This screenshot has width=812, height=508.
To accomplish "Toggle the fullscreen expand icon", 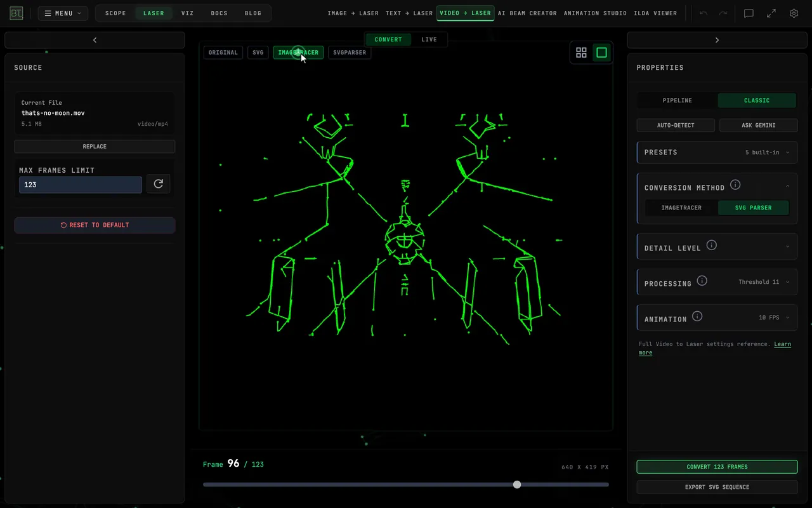I will tap(771, 13).
